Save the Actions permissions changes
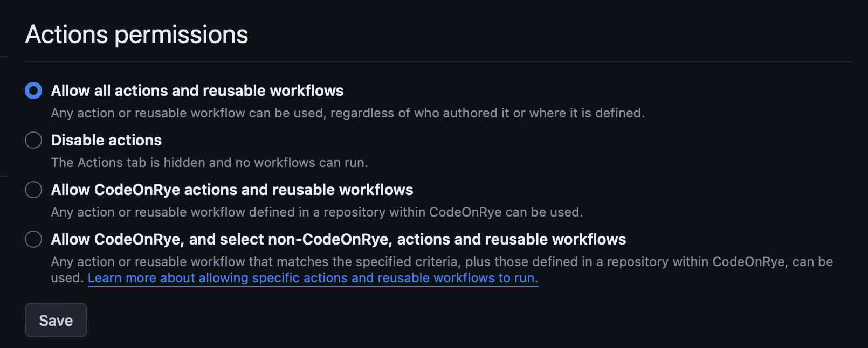Viewport: 868px width, 348px height. [x=56, y=320]
